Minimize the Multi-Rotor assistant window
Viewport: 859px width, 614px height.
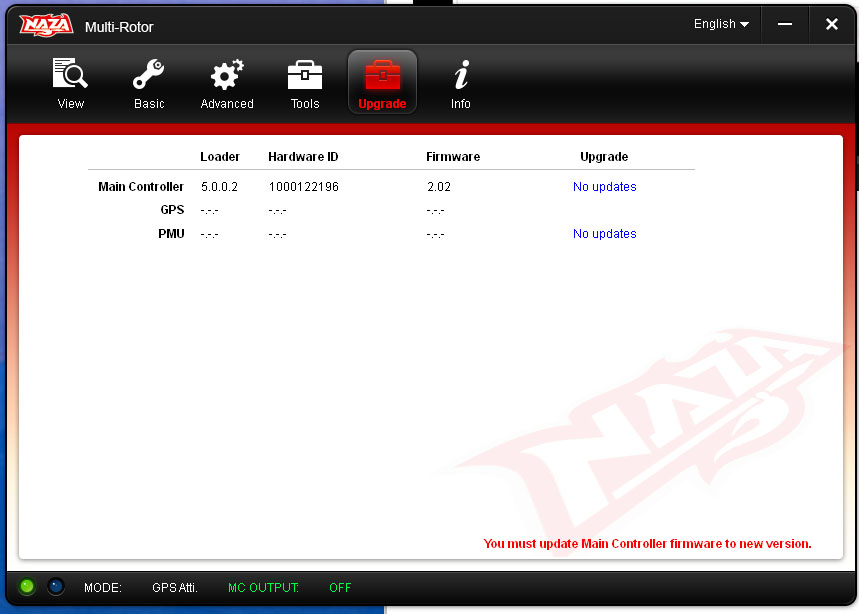point(787,24)
